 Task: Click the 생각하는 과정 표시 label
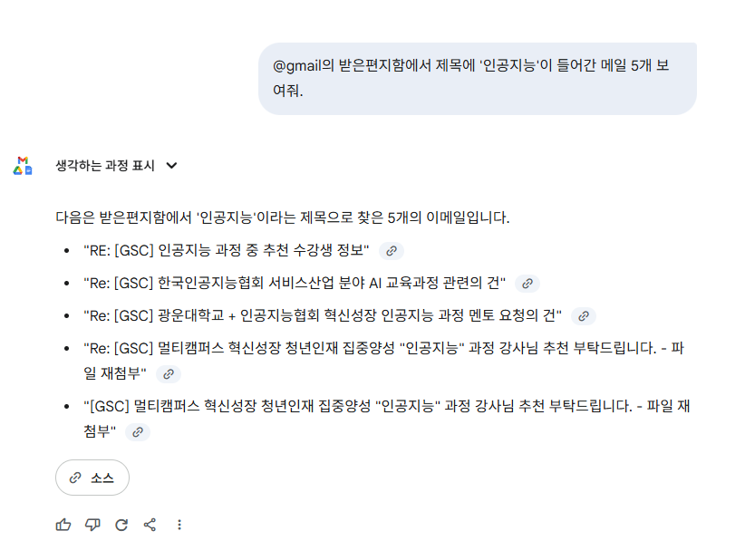tap(105, 165)
